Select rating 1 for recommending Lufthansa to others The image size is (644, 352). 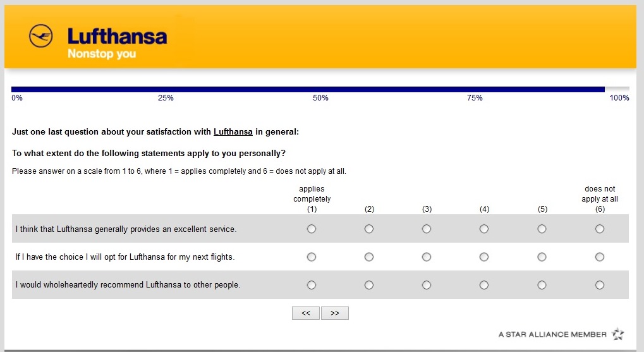tap(312, 285)
